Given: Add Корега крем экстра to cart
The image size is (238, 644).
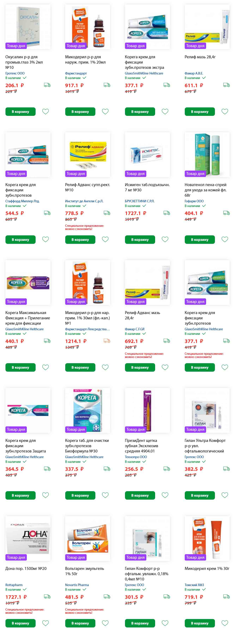Looking at the screenshot, I should coord(140,111).
